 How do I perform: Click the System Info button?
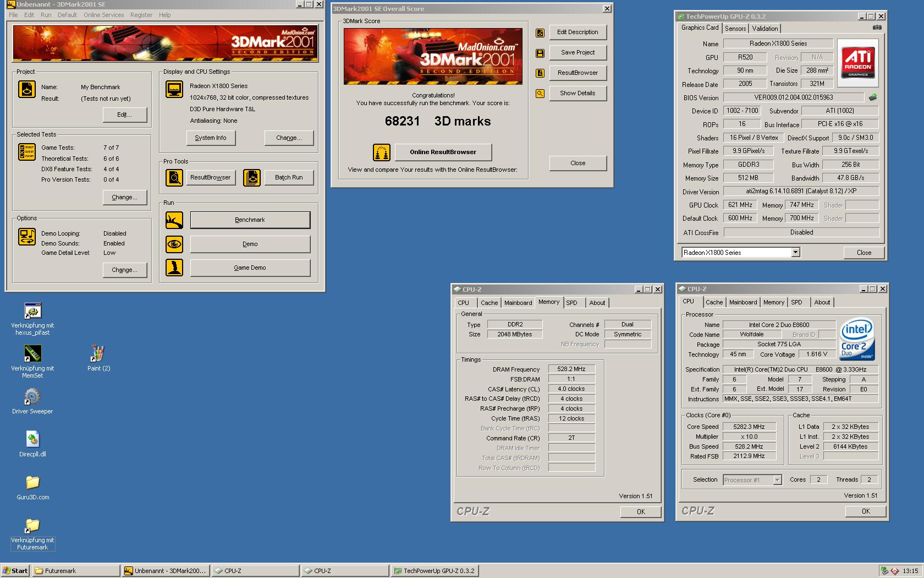[x=211, y=138]
